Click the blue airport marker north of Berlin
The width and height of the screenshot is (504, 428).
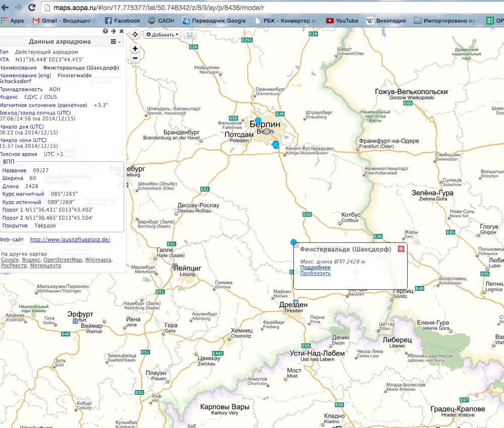pyautogui.click(x=258, y=120)
